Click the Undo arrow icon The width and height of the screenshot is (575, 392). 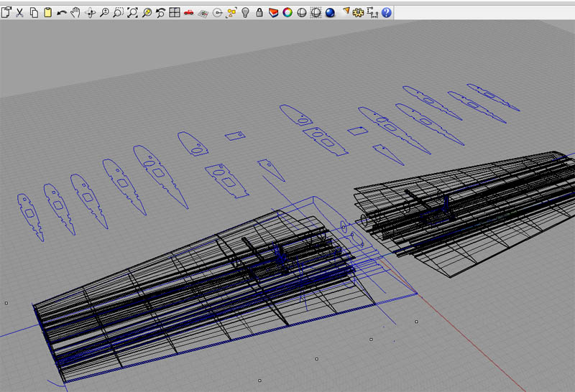[x=62, y=13]
